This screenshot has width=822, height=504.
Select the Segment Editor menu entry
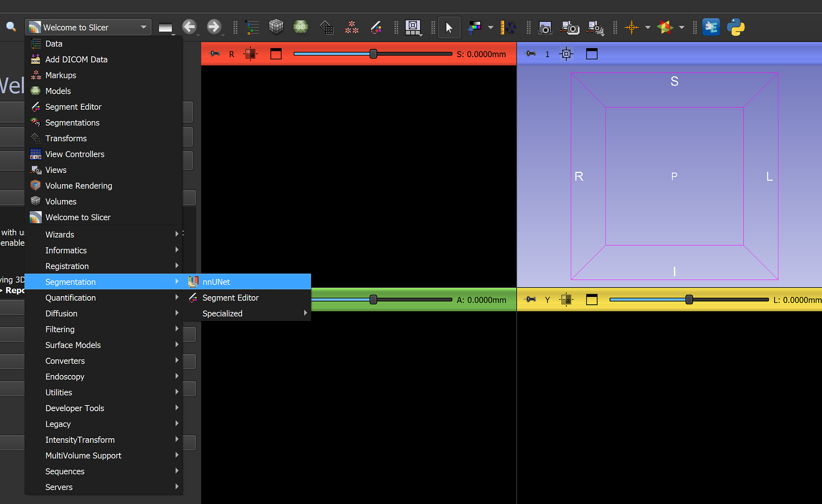coord(230,297)
